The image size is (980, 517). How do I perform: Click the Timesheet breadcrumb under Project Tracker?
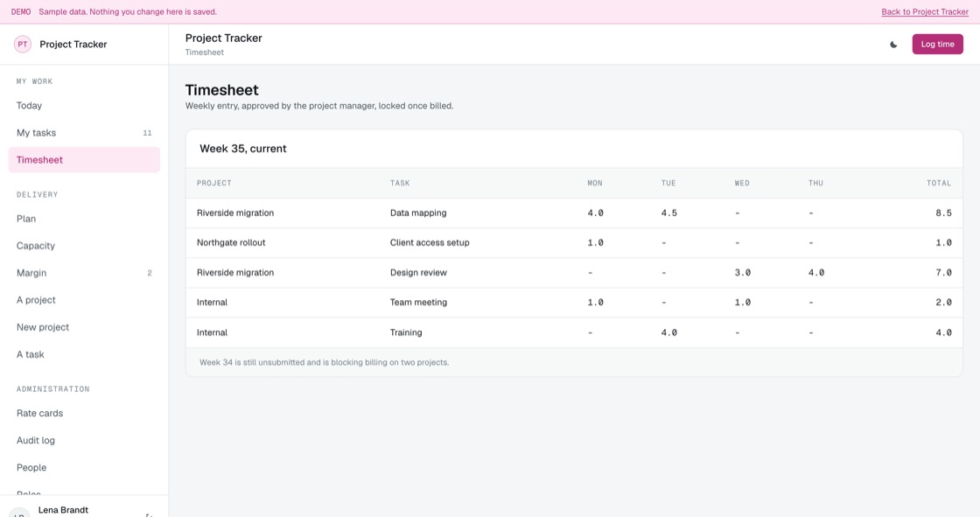click(205, 52)
